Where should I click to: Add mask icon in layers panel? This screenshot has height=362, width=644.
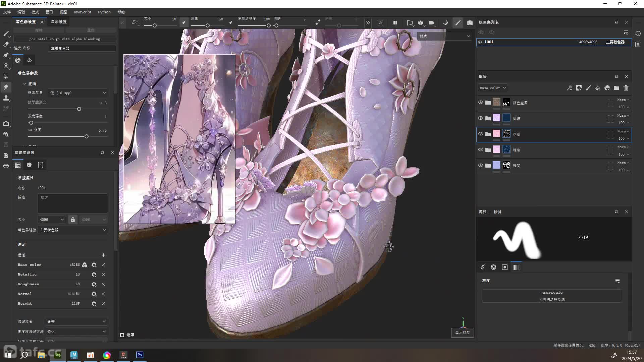[x=579, y=88]
